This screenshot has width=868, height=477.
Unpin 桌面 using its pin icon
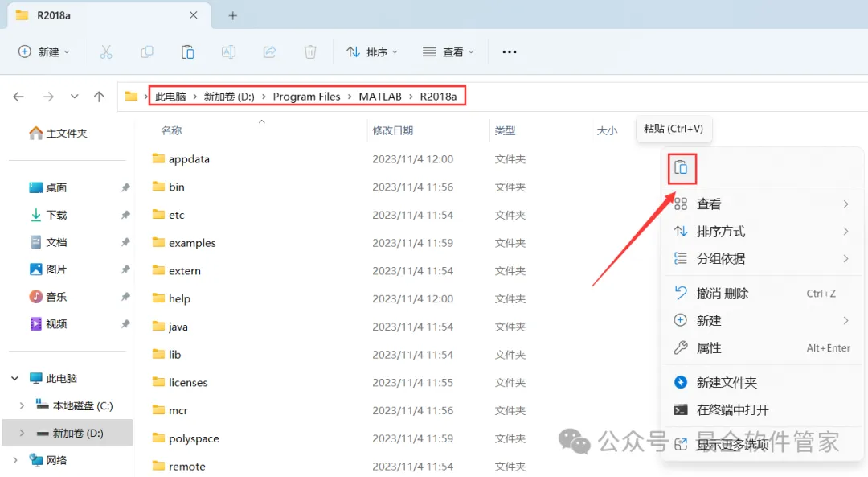pos(125,187)
